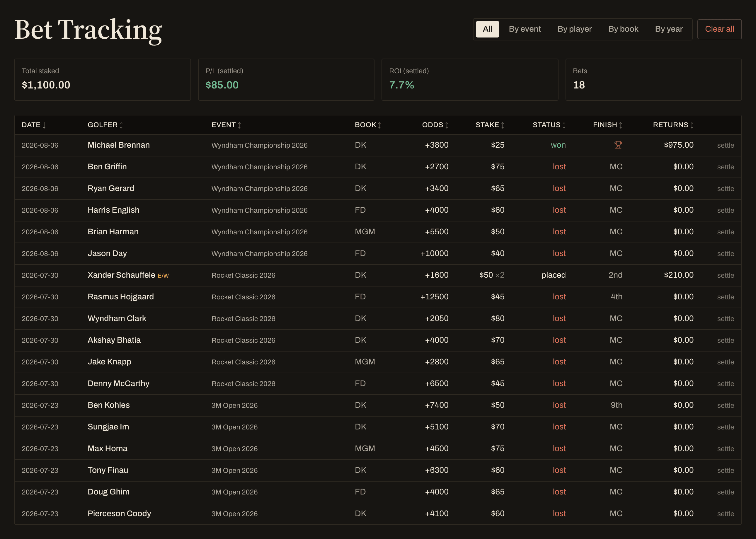The height and width of the screenshot is (539, 756).
Task: Click the +12500 odds cell
Action: tap(434, 297)
